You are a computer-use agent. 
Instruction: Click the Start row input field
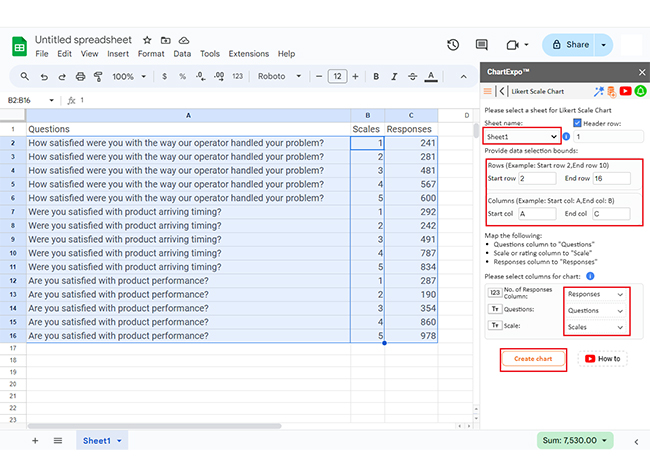pos(537,178)
